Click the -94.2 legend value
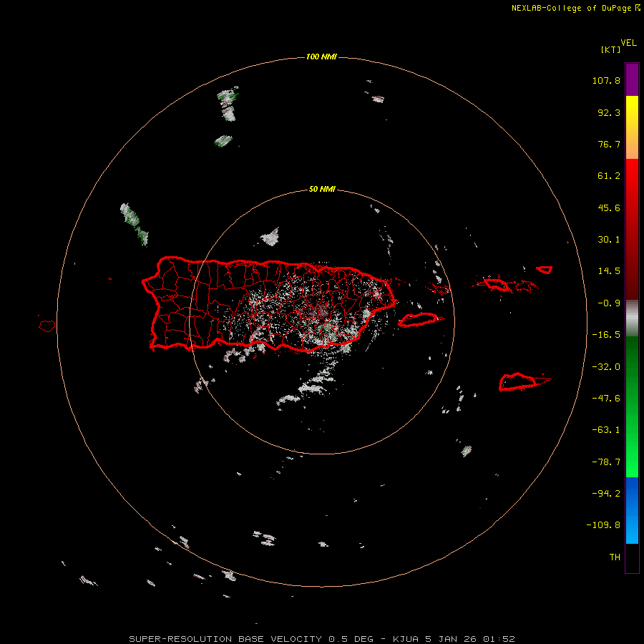The image size is (644, 644). pyautogui.click(x=606, y=494)
